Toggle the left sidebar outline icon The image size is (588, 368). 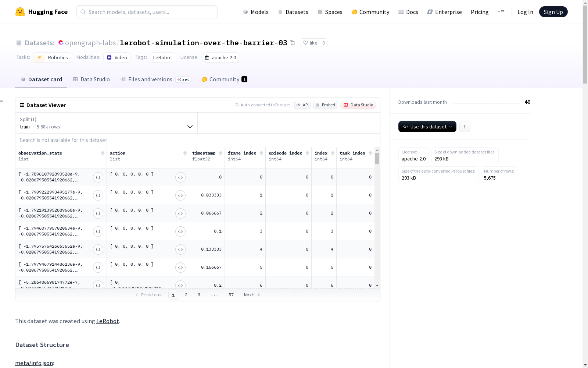click(x=2, y=102)
